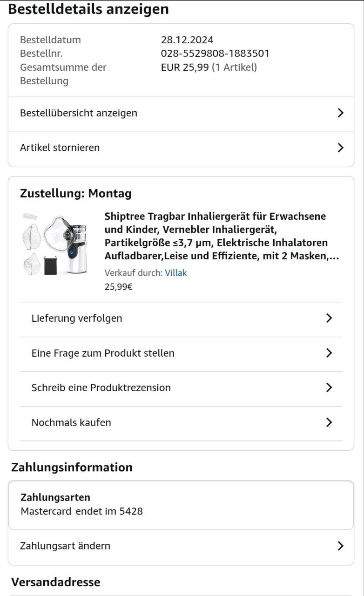Tap Schreib eine Produktrezension
This screenshot has height=596, width=364.
(x=101, y=387)
